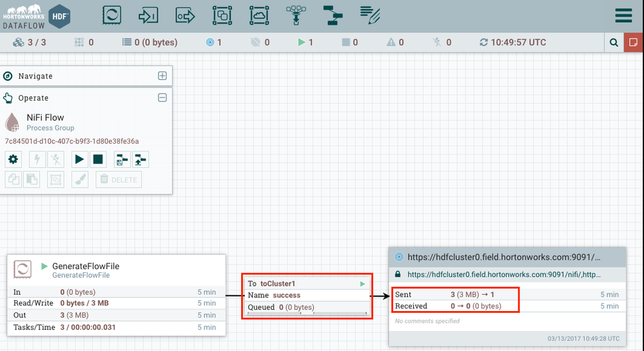Open the red bulletin board icon
The width and height of the screenshot is (644, 351).
(633, 43)
